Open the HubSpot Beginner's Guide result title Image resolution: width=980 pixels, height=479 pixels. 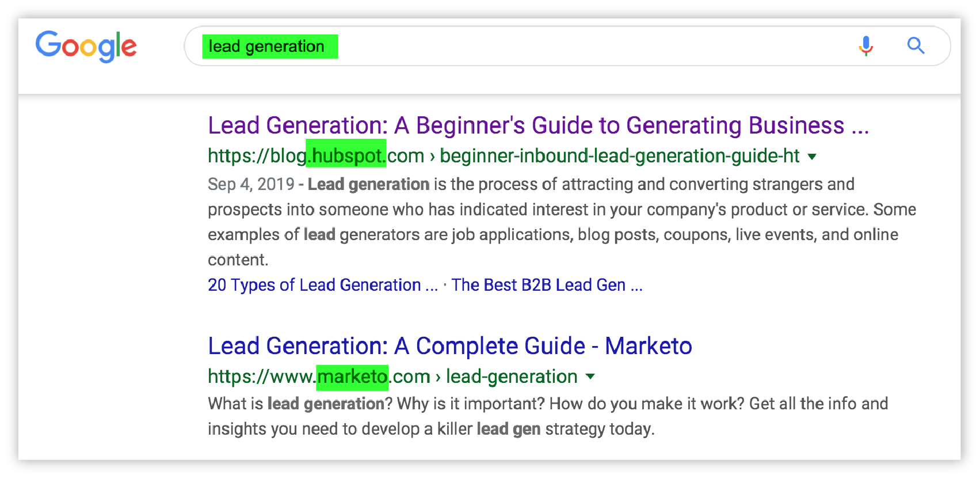pyautogui.click(x=538, y=126)
